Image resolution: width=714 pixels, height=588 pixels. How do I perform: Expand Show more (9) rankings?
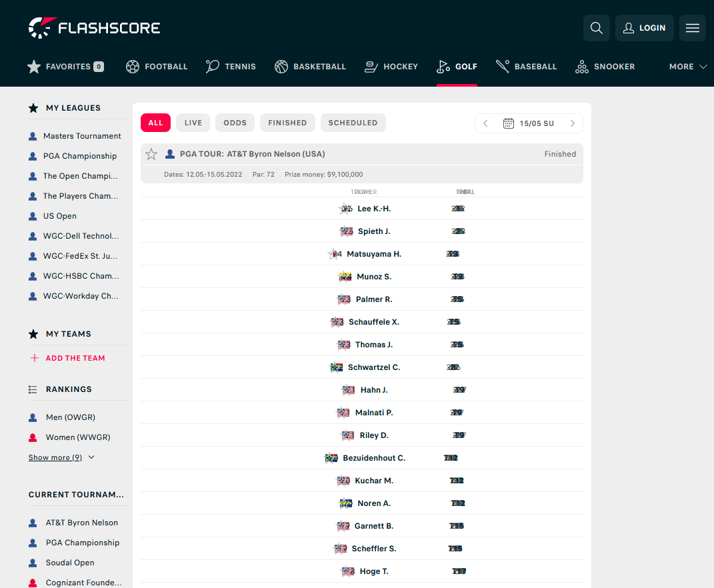click(61, 457)
